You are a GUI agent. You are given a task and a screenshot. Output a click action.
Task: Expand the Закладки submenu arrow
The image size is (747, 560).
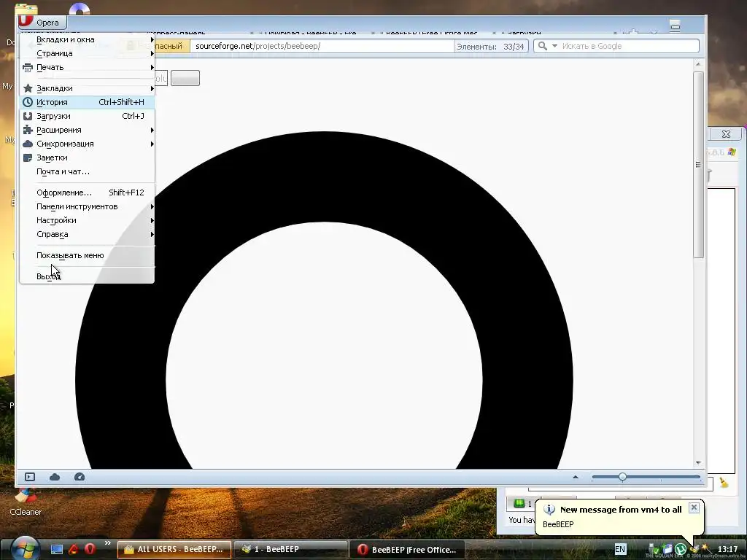152,88
